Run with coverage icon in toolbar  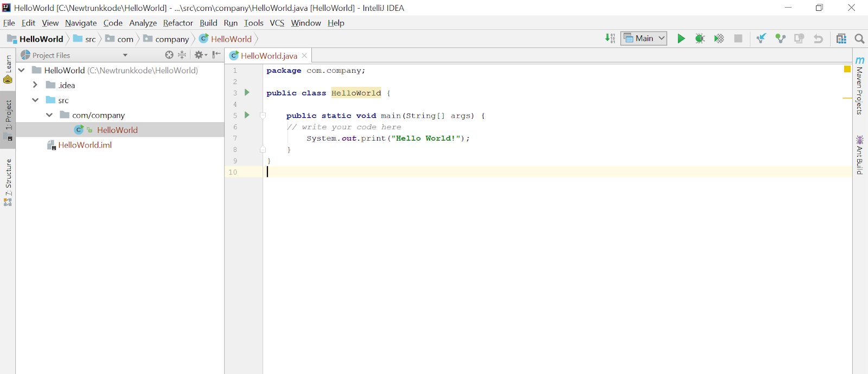[719, 39]
